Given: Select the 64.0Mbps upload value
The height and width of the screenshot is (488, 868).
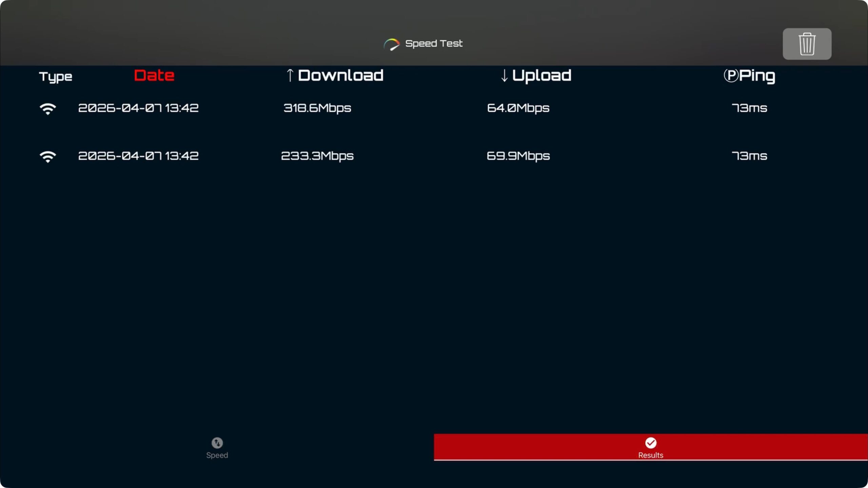Looking at the screenshot, I should (518, 108).
